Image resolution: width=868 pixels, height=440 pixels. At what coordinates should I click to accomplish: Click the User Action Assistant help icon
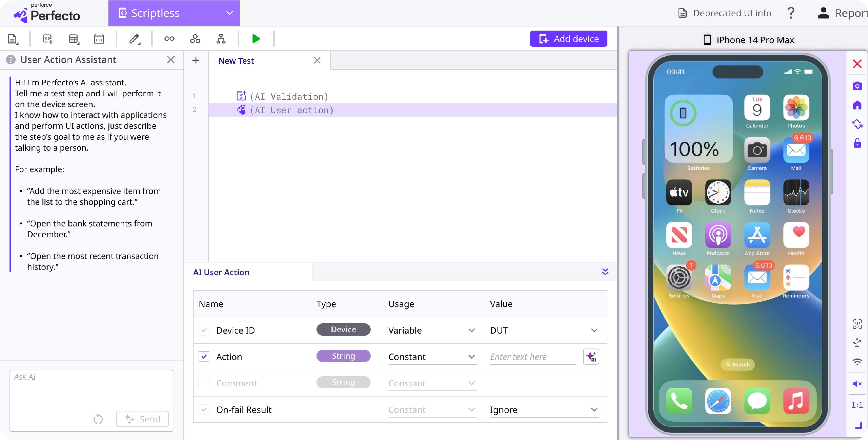click(11, 60)
